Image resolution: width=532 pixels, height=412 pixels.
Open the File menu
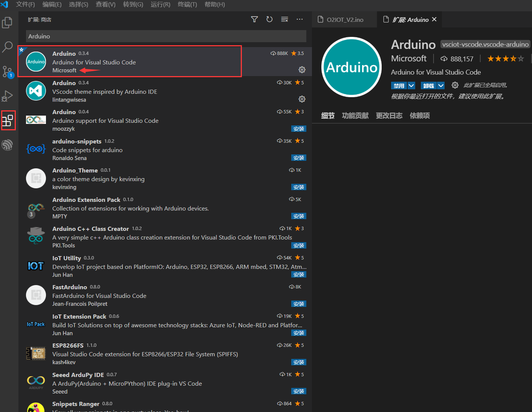click(x=25, y=5)
